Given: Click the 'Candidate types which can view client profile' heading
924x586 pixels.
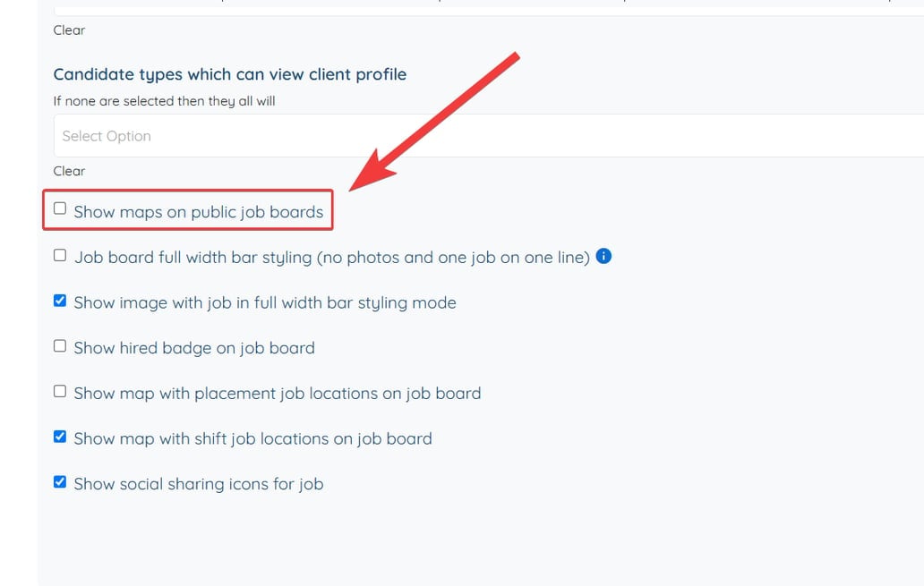Looking at the screenshot, I should (x=229, y=74).
